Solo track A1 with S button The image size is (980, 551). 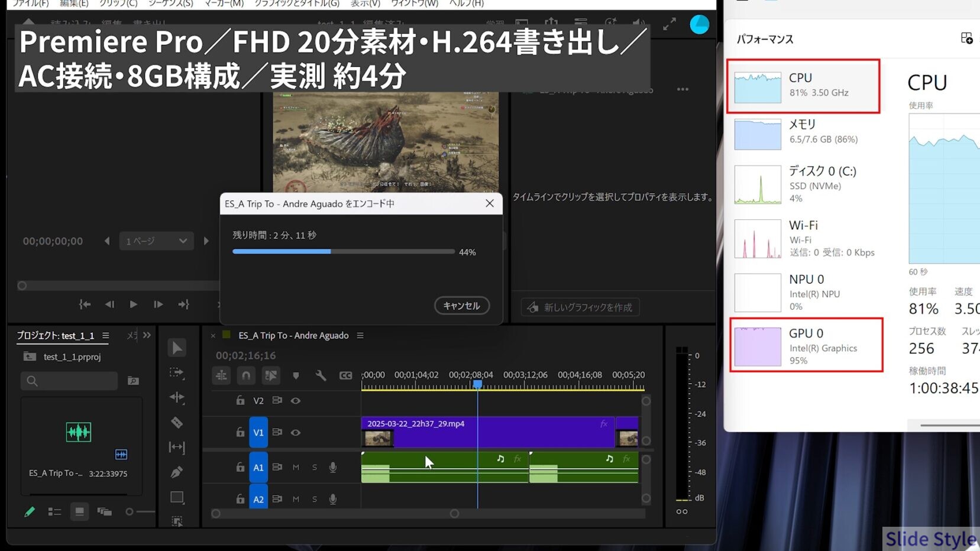pos(315,467)
